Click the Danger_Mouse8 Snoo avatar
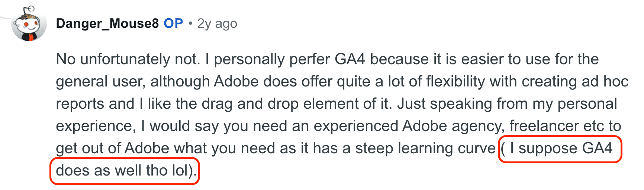 [29, 24]
